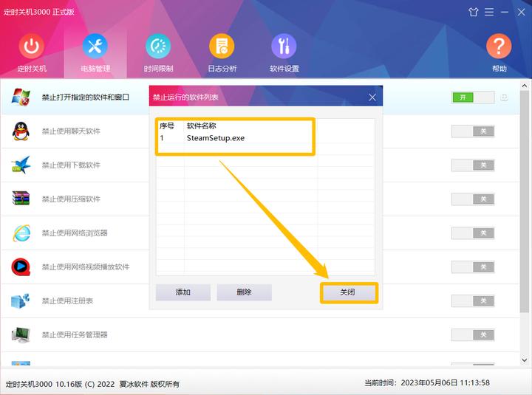The width and height of the screenshot is (532, 395).
Task: Click the 禁止使用下载软件 label
Action: (x=71, y=165)
